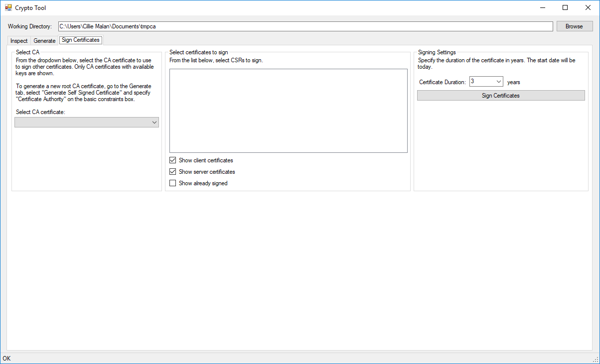600x364 pixels.
Task: Close the Crypto Tool window
Action: [588, 7]
